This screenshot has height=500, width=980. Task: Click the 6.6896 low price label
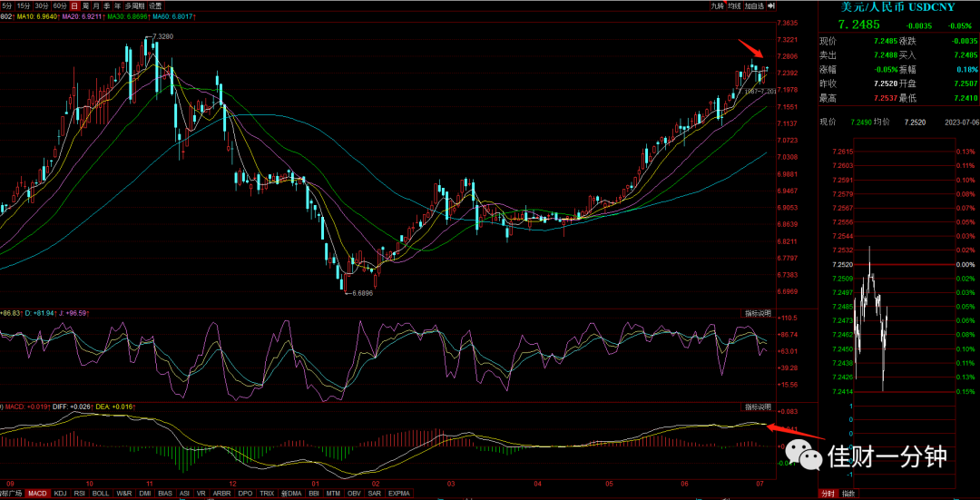coord(362,292)
